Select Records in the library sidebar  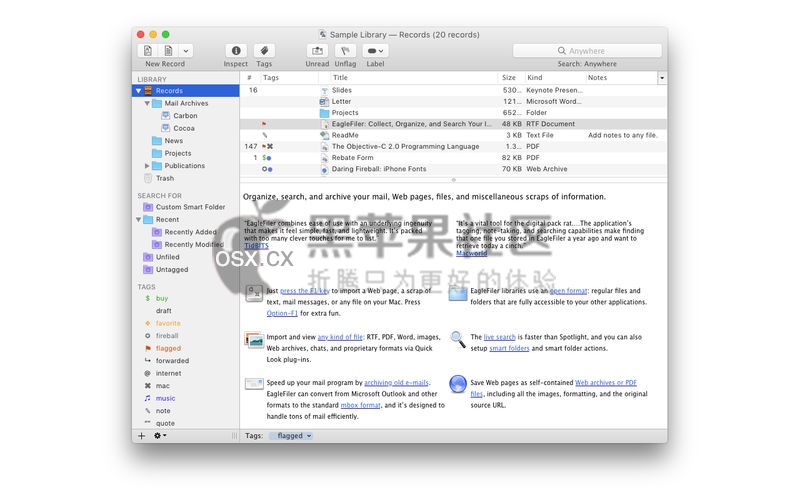186,91
